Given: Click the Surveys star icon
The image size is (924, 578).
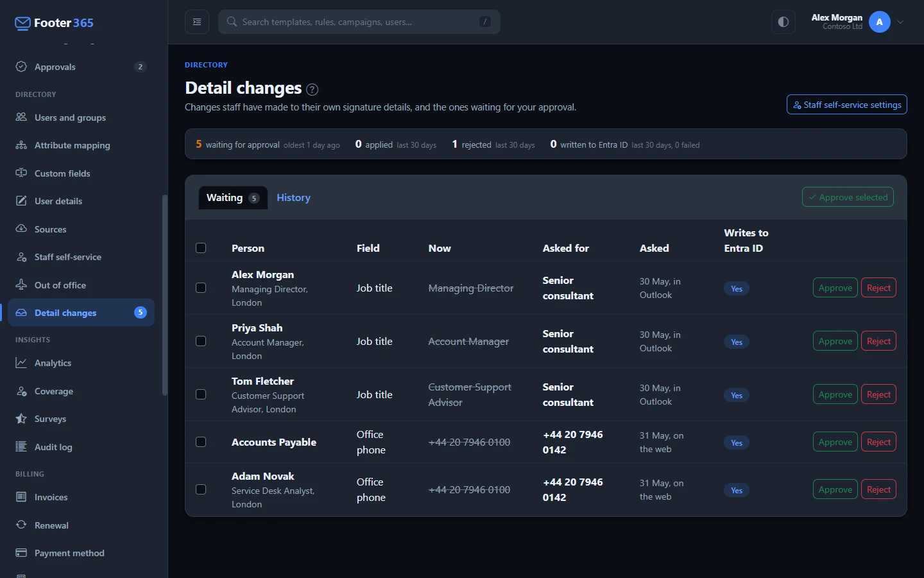Looking at the screenshot, I should (x=21, y=419).
